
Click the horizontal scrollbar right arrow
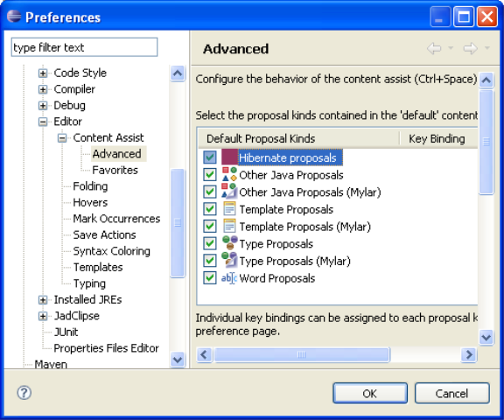(x=469, y=354)
